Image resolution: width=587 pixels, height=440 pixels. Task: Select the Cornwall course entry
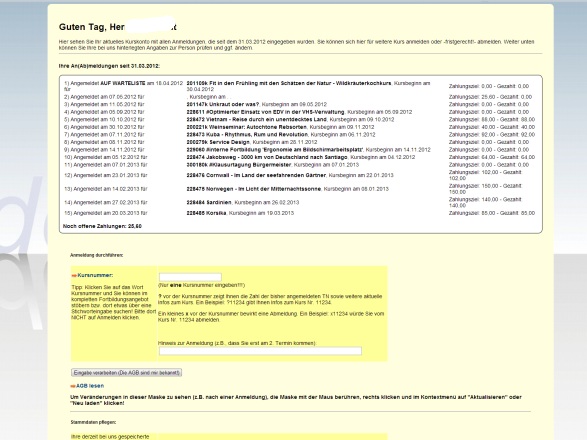tap(256, 175)
